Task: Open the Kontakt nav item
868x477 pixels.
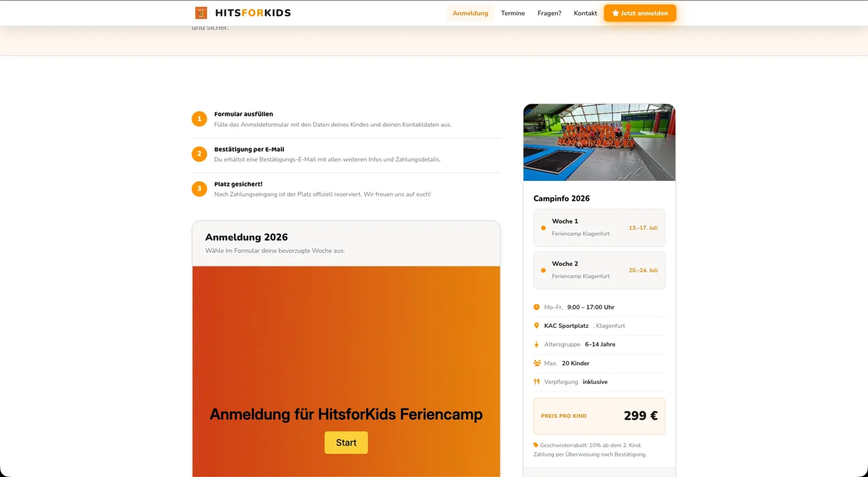Action: 585,13
